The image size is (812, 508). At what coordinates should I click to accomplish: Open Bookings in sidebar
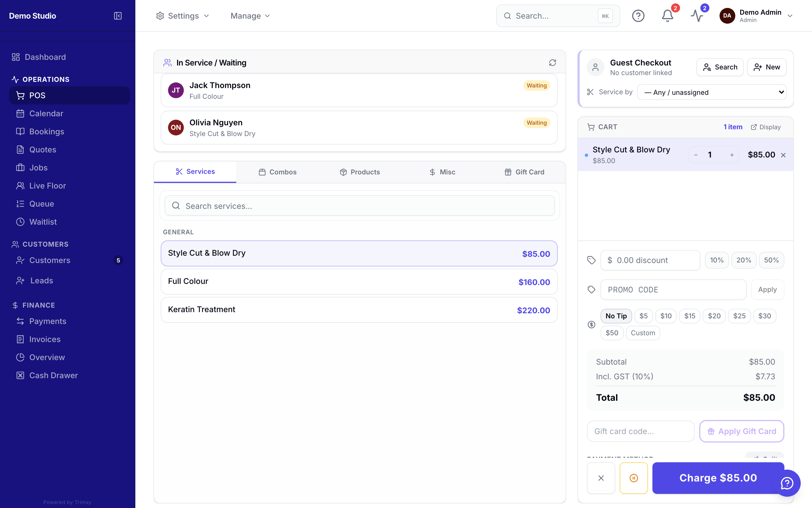(x=69, y=131)
